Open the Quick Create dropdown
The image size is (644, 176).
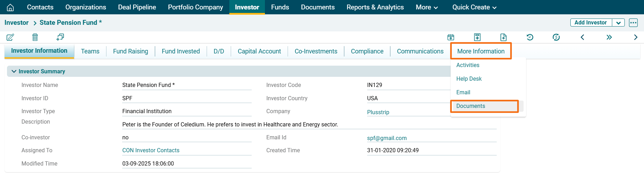pos(474,7)
